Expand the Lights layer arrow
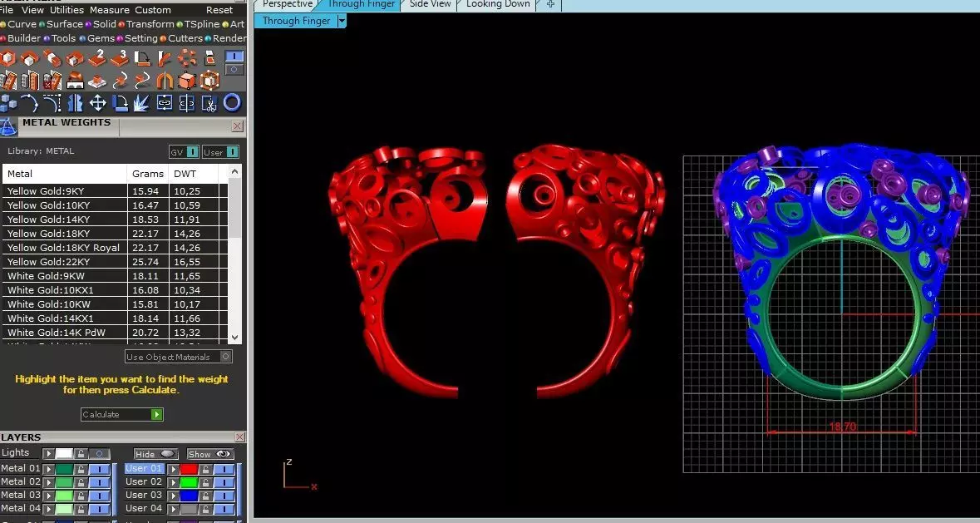 [49, 454]
